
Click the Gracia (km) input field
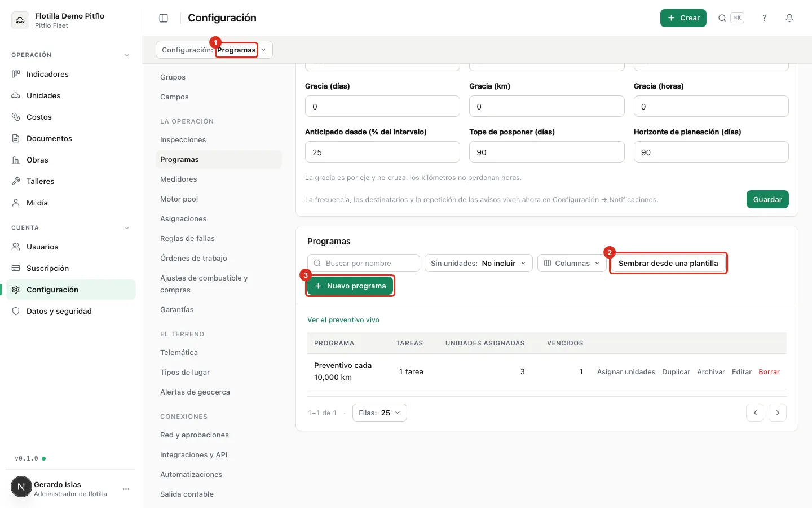tap(547, 106)
